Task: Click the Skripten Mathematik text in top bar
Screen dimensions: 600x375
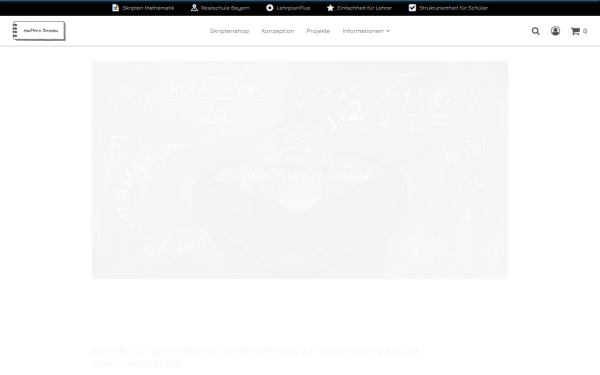Action: pyautogui.click(x=148, y=8)
